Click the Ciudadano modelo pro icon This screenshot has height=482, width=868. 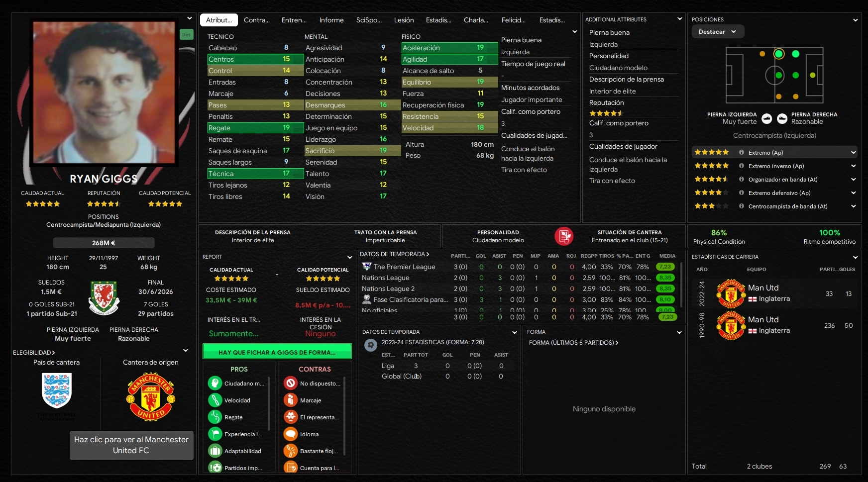(x=215, y=384)
